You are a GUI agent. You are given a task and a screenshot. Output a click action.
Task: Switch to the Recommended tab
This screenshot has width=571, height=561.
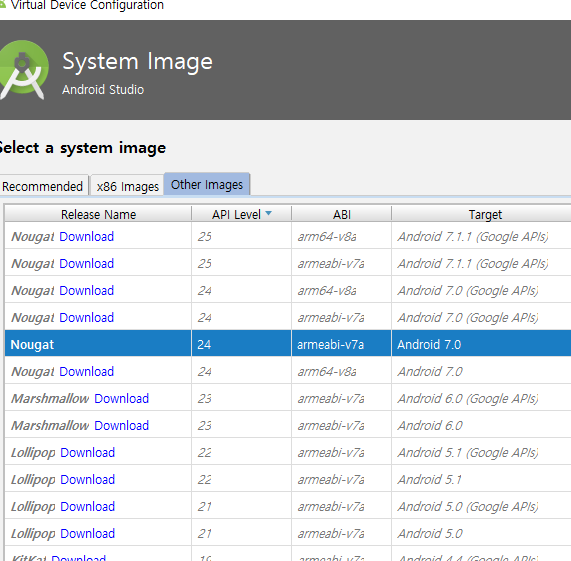[x=43, y=186]
